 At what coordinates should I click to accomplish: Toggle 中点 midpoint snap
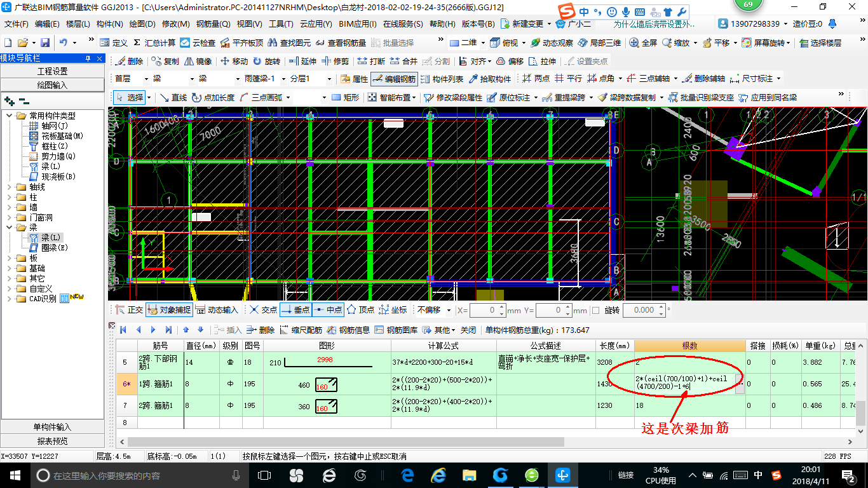(327, 310)
